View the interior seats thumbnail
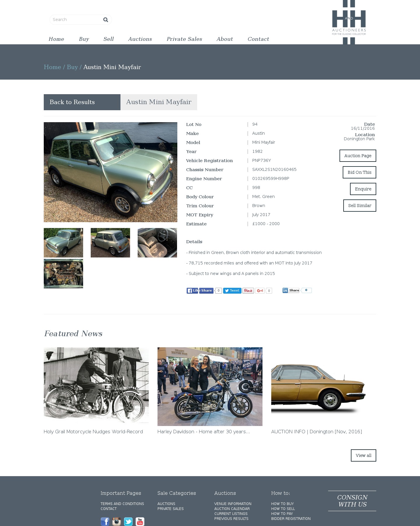Image resolution: width=420 pixels, height=526 pixels. click(157, 243)
